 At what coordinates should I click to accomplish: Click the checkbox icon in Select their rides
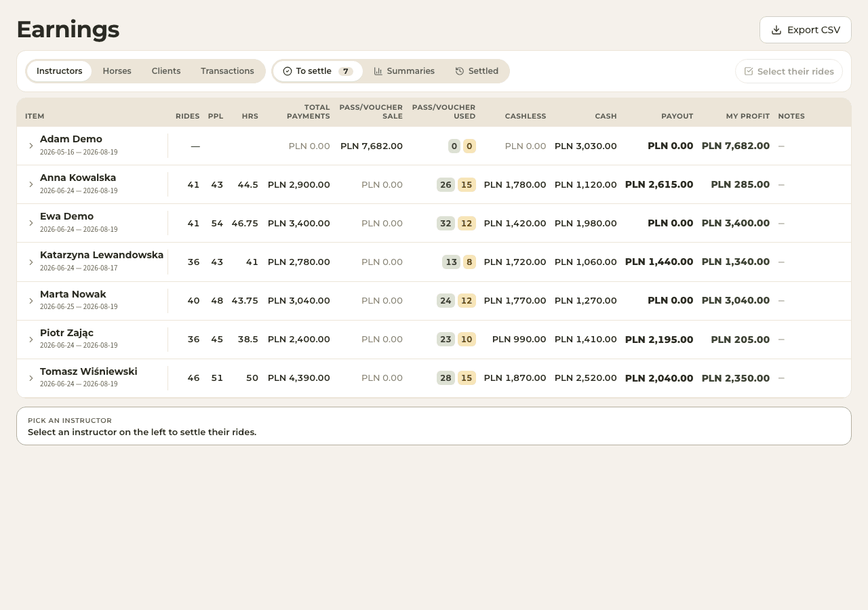749,71
